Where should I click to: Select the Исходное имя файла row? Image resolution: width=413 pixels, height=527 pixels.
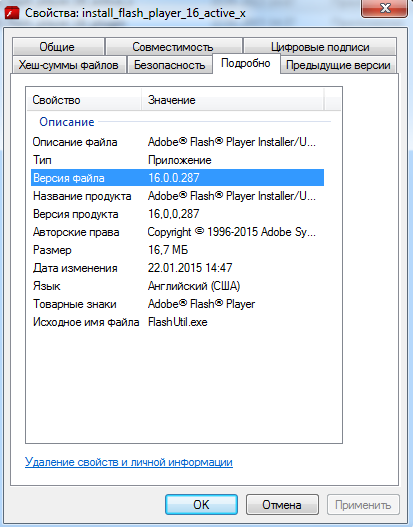point(177,322)
